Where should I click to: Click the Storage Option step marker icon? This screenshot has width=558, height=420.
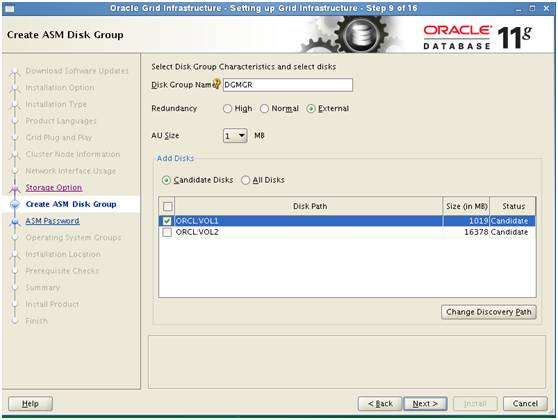[15, 188]
